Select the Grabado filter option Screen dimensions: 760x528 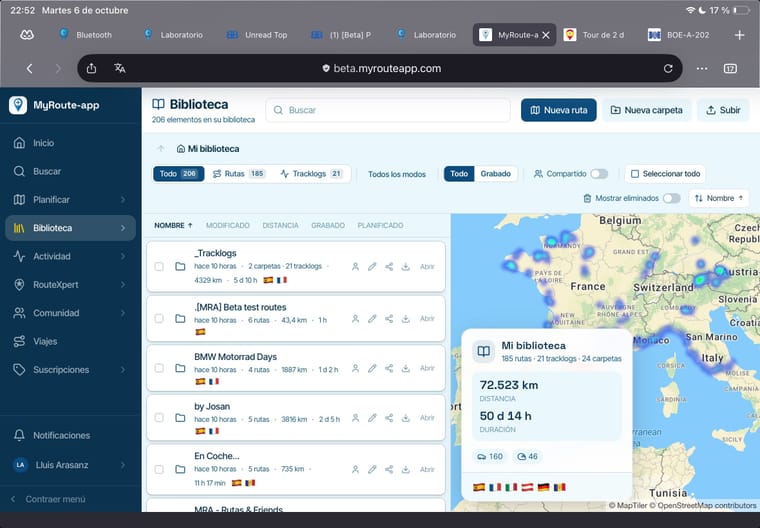pyautogui.click(x=495, y=174)
